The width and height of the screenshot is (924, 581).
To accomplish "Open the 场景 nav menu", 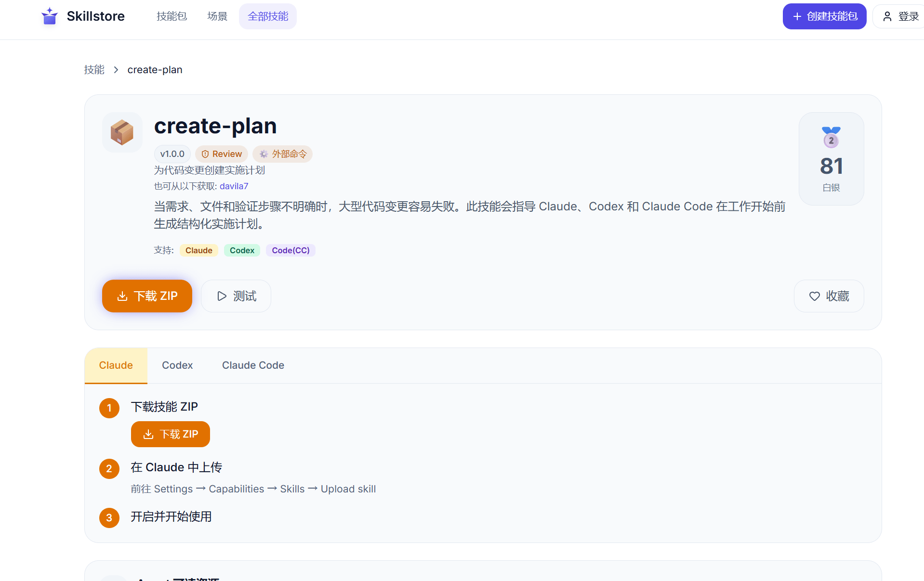I will click(x=217, y=16).
